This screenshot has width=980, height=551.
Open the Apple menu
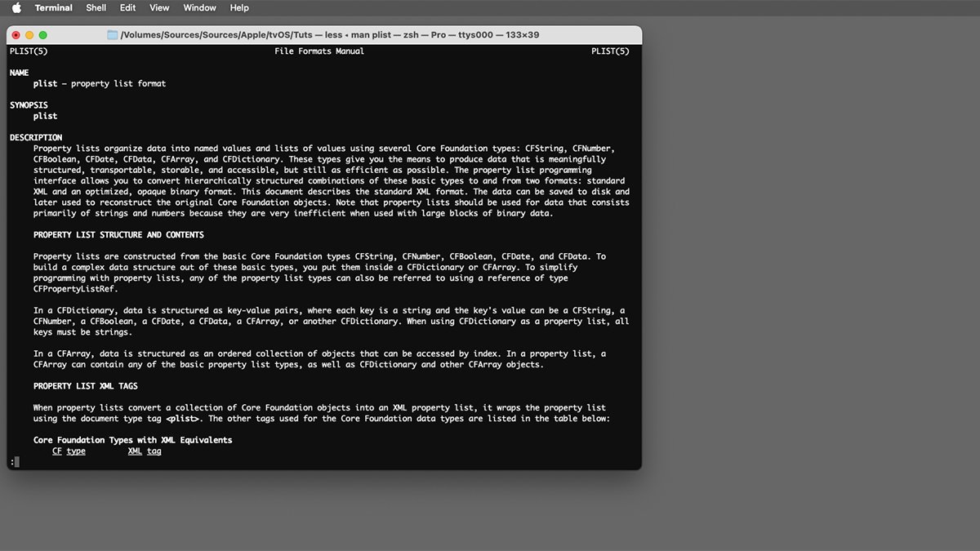click(16, 7)
